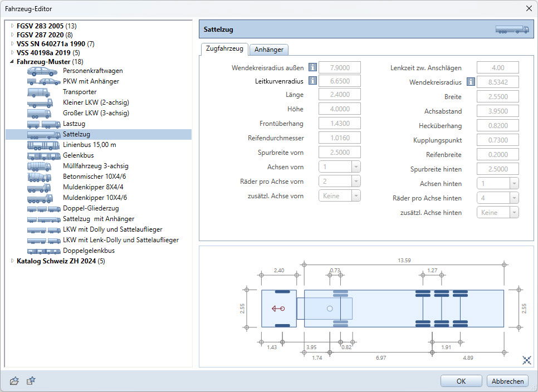Select the Doppel-Gliederzug icon

(x=44, y=209)
